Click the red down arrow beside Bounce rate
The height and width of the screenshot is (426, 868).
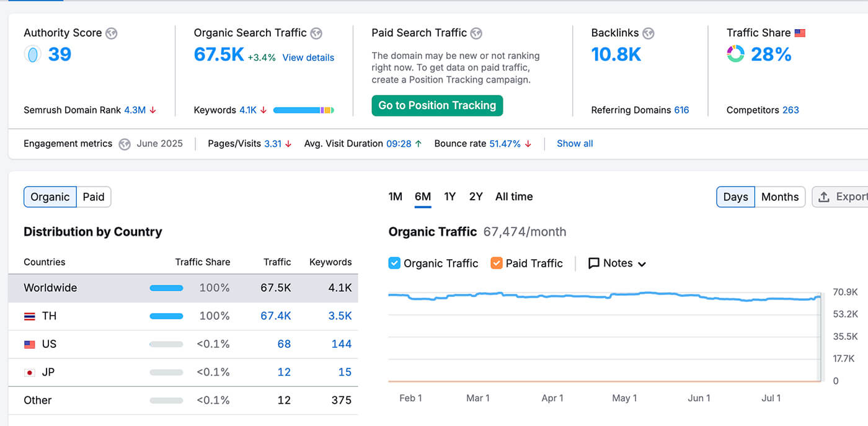point(528,144)
